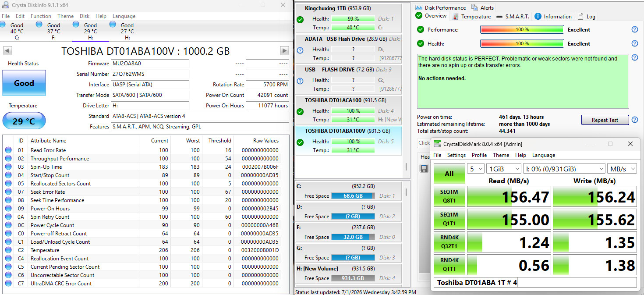
Task: Click the green check icon for TOSHIBA DT01ABA100V
Action: click(300, 142)
